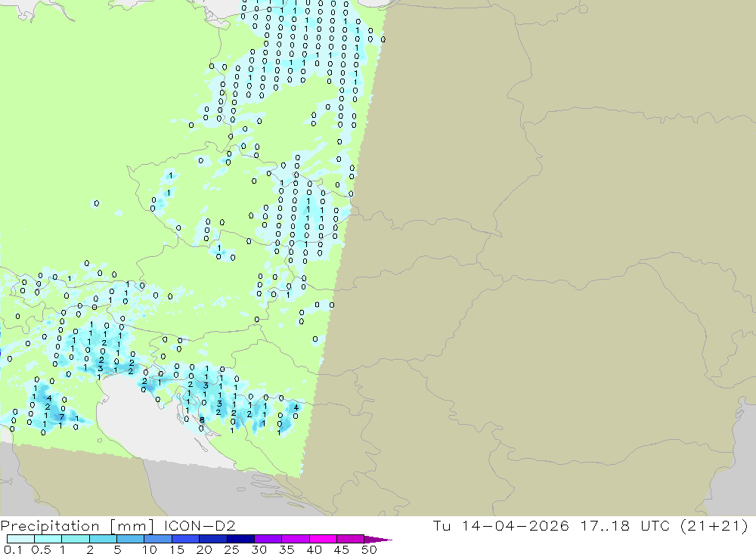
Task: Click the '8' precipitation value on map
Action: [x=202, y=420]
